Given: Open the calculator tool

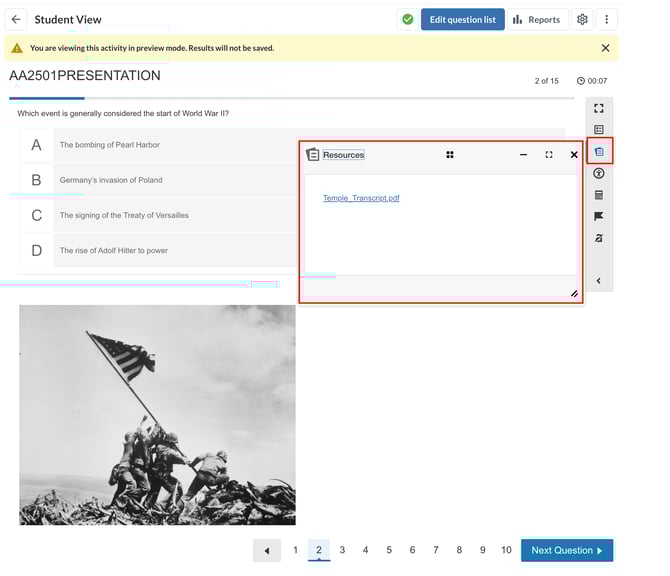Looking at the screenshot, I should pyautogui.click(x=599, y=195).
